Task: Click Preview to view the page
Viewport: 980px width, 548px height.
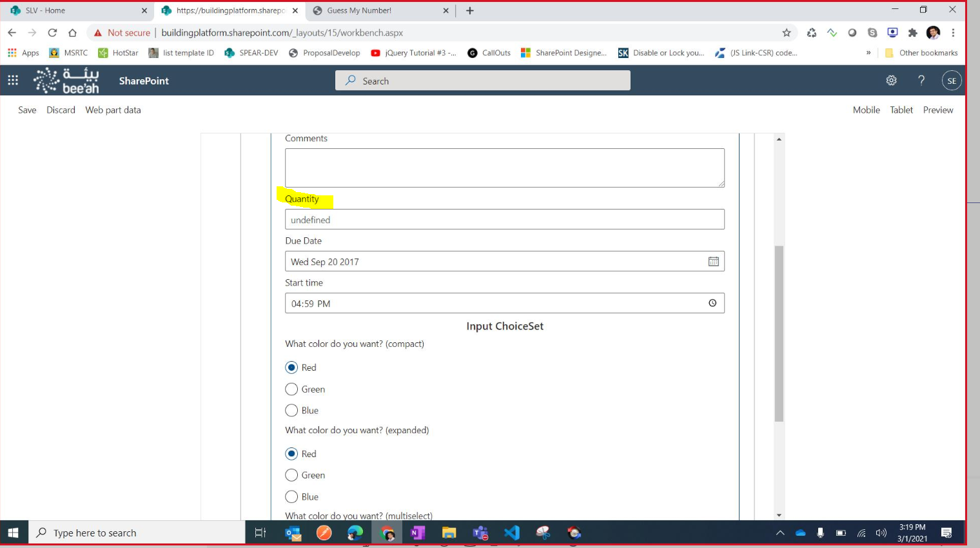Action: (938, 110)
